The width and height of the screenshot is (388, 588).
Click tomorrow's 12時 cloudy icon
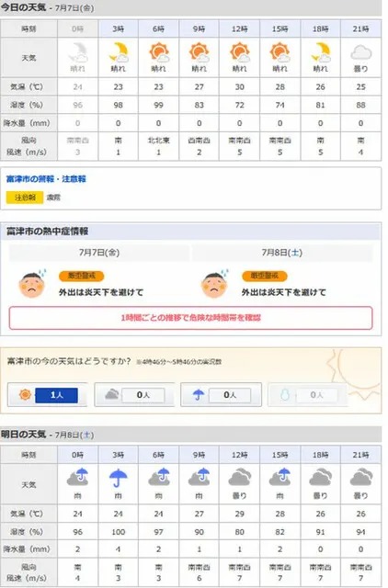pyautogui.click(x=240, y=478)
